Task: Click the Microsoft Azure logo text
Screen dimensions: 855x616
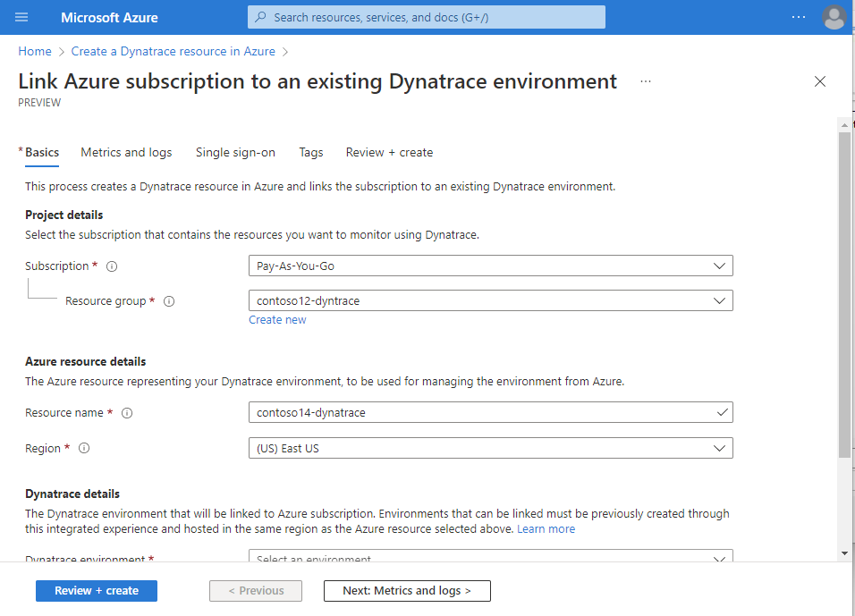Action: [109, 18]
